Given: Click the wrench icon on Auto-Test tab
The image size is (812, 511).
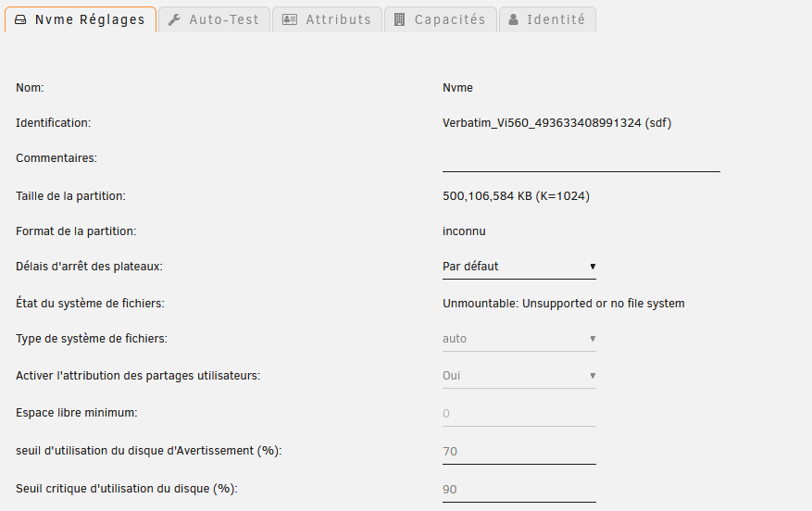Looking at the screenshot, I should (x=174, y=19).
